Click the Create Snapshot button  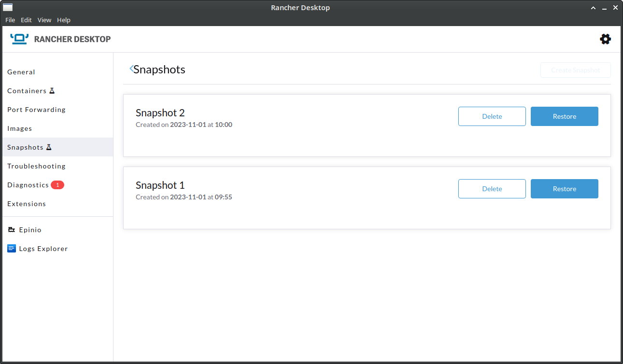(576, 70)
